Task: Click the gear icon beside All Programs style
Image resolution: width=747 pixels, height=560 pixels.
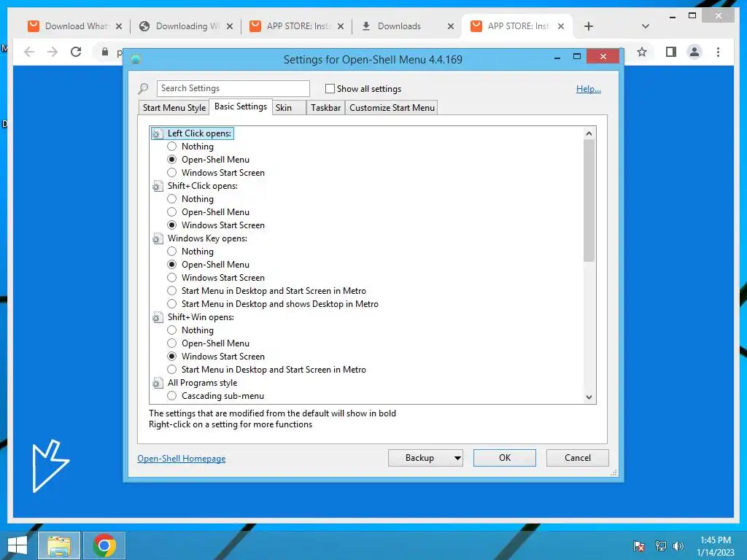Action: pos(158,383)
